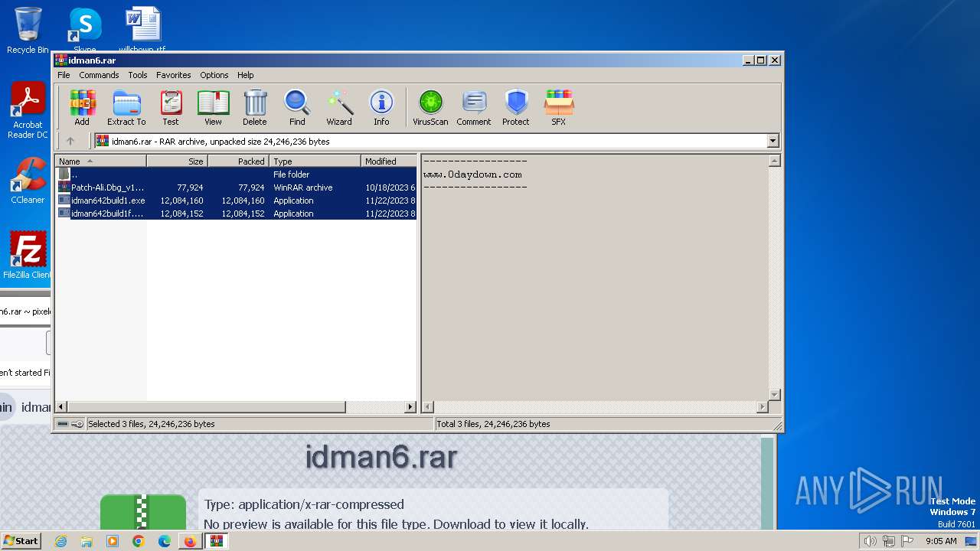Show archive Info icon
The height and width of the screenshot is (551, 980).
pyautogui.click(x=381, y=108)
